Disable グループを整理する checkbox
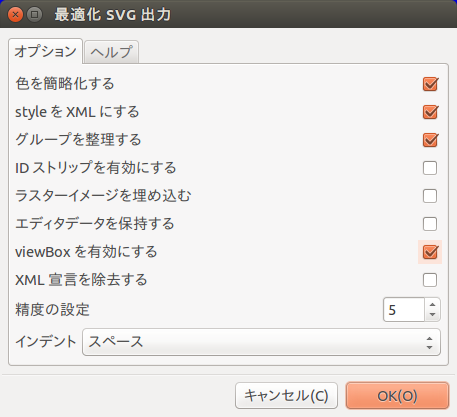The image size is (457, 417). click(430, 140)
